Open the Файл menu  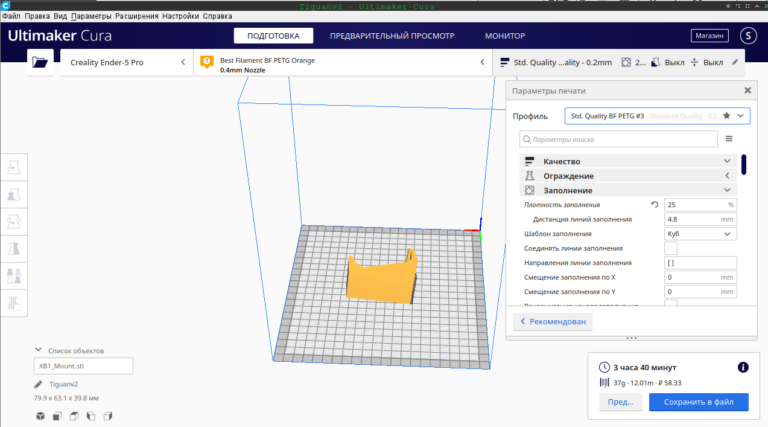click(11, 16)
